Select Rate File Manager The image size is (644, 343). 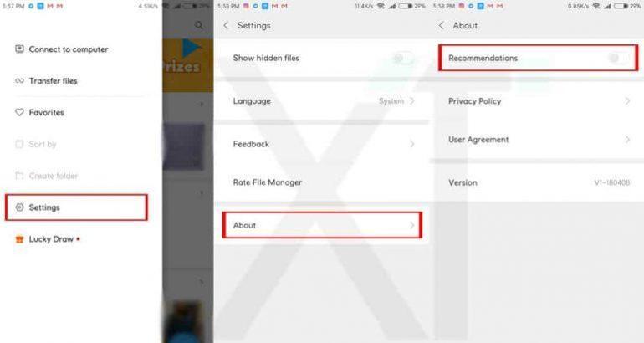click(x=322, y=182)
